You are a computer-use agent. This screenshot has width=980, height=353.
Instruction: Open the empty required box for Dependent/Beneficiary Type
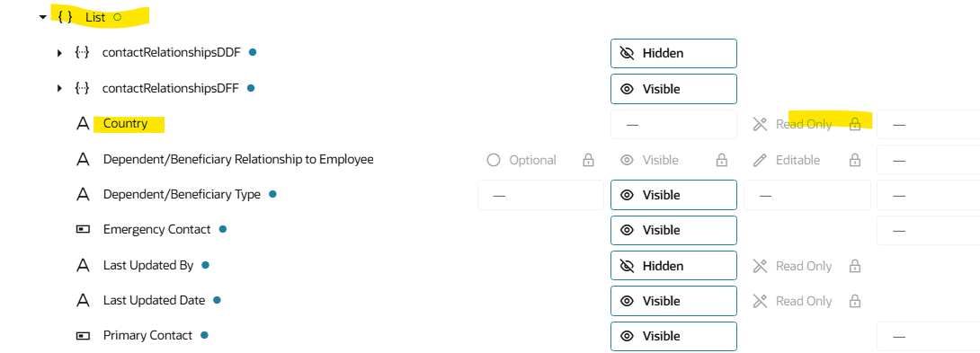coord(540,195)
